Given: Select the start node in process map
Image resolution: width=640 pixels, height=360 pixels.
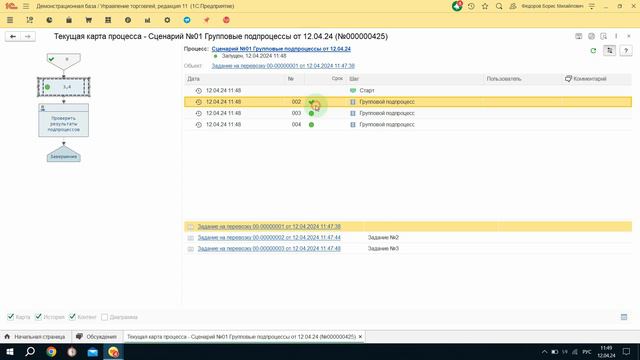Looking at the screenshot, I should (x=64, y=61).
